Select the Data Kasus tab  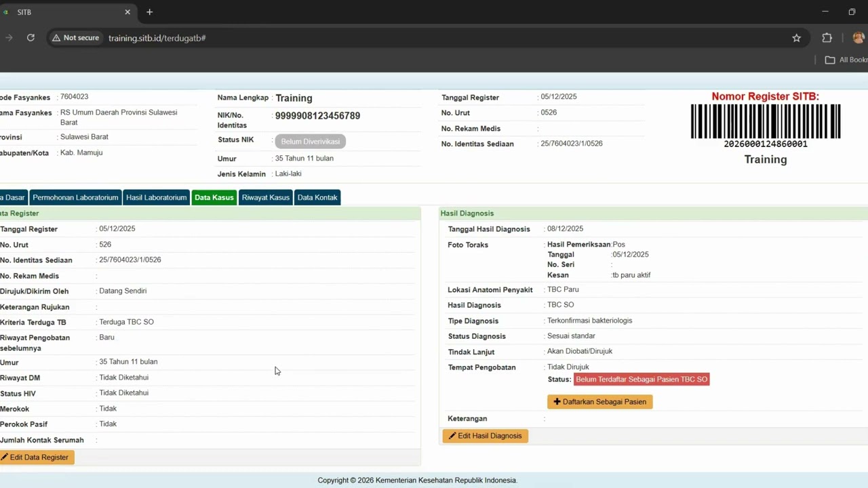pos(214,197)
